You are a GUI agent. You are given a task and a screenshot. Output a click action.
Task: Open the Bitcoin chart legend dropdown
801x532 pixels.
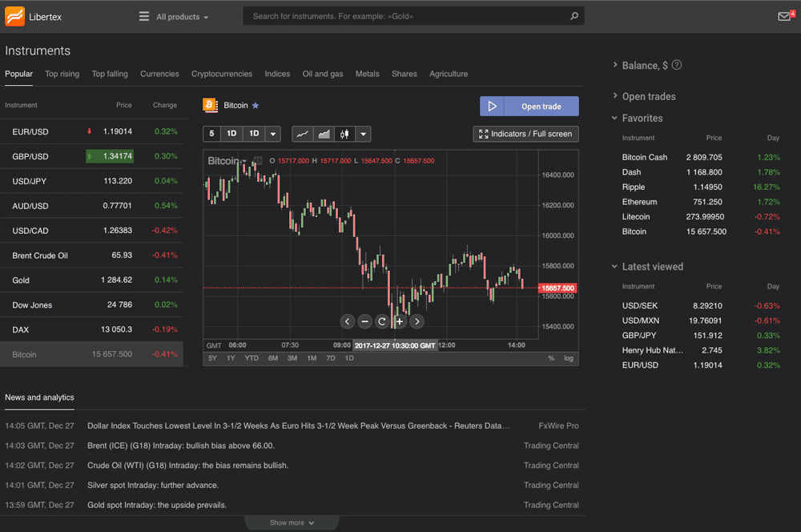coord(244,161)
